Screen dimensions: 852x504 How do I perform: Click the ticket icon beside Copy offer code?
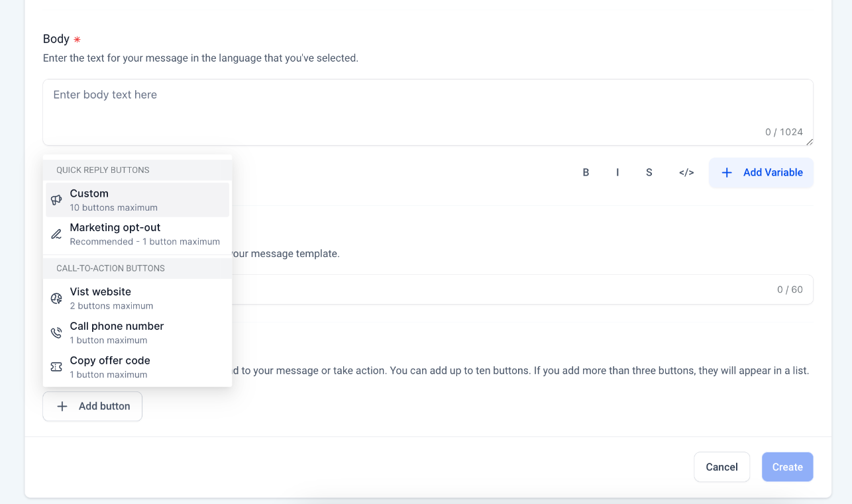pyautogui.click(x=57, y=367)
